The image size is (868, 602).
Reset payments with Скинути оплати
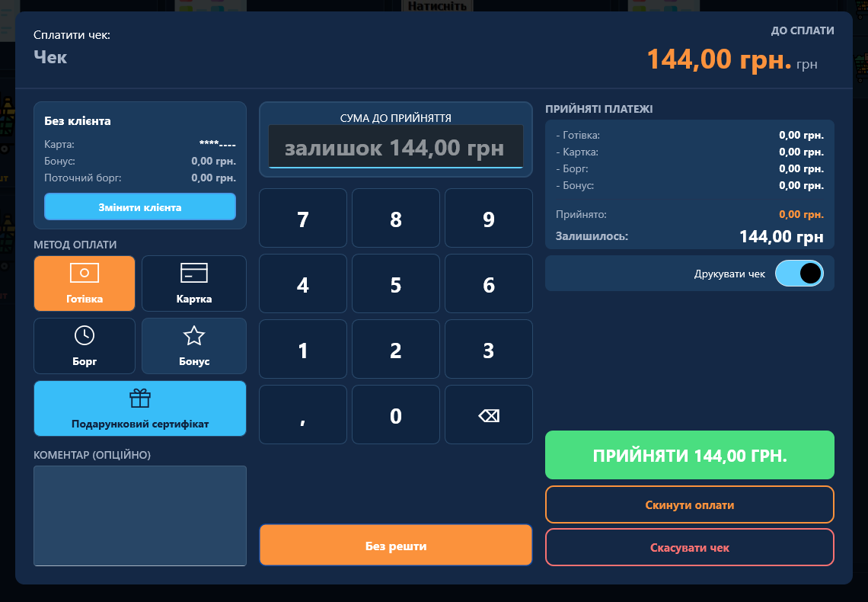690,505
